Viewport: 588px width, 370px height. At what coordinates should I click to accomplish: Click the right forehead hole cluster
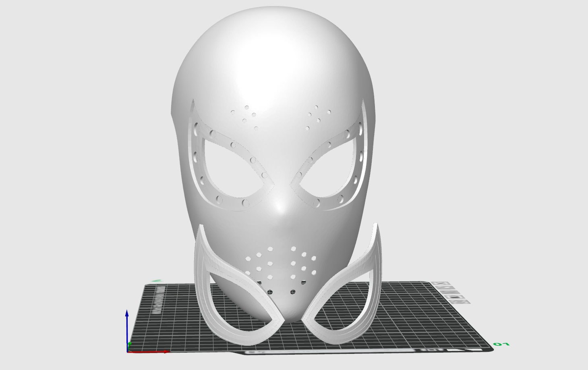tap(316, 117)
